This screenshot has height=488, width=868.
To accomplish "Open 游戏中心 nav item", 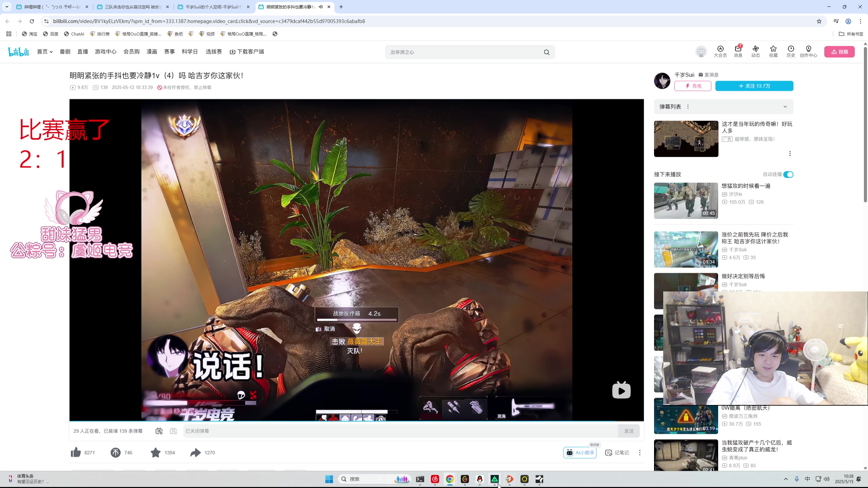I will point(106,52).
